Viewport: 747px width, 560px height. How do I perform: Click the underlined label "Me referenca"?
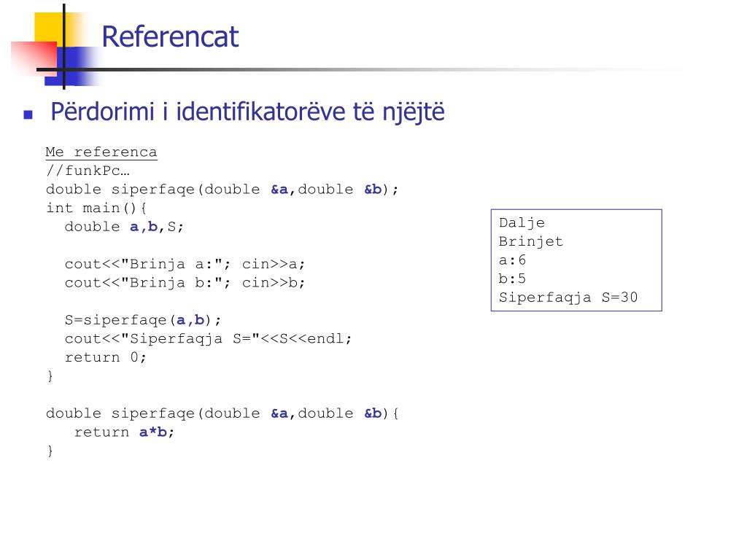coord(101,152)
